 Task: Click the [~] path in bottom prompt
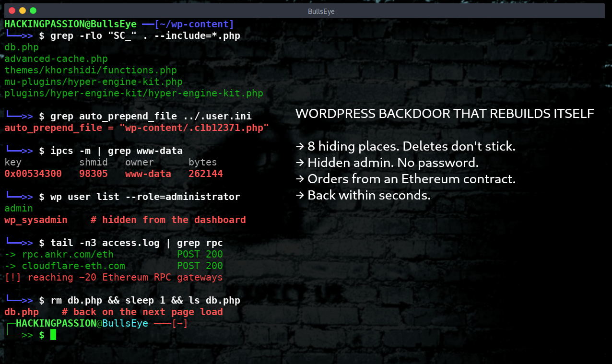[x=180, y=323]
